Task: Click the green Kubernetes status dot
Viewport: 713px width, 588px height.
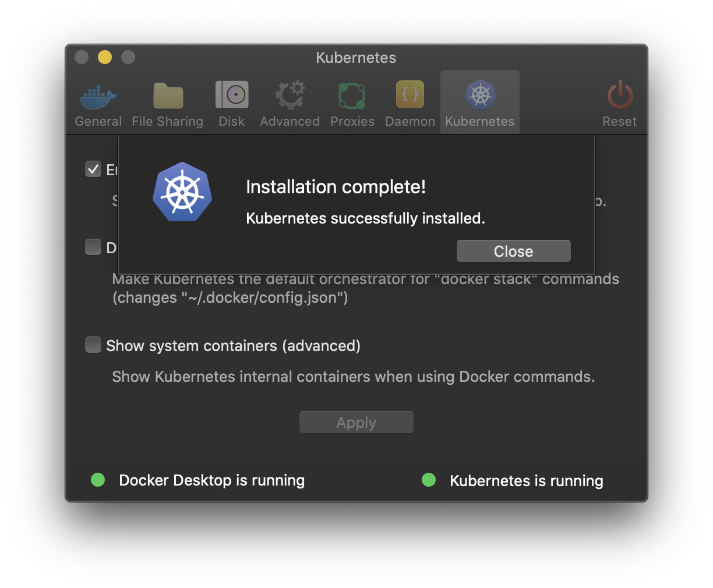Action: tap(429, 480)
